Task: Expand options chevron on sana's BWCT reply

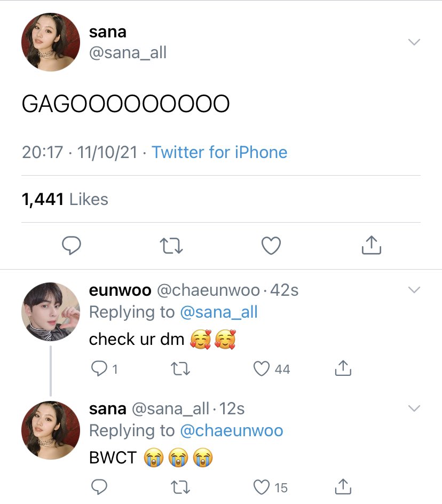Action: point(414,408)
